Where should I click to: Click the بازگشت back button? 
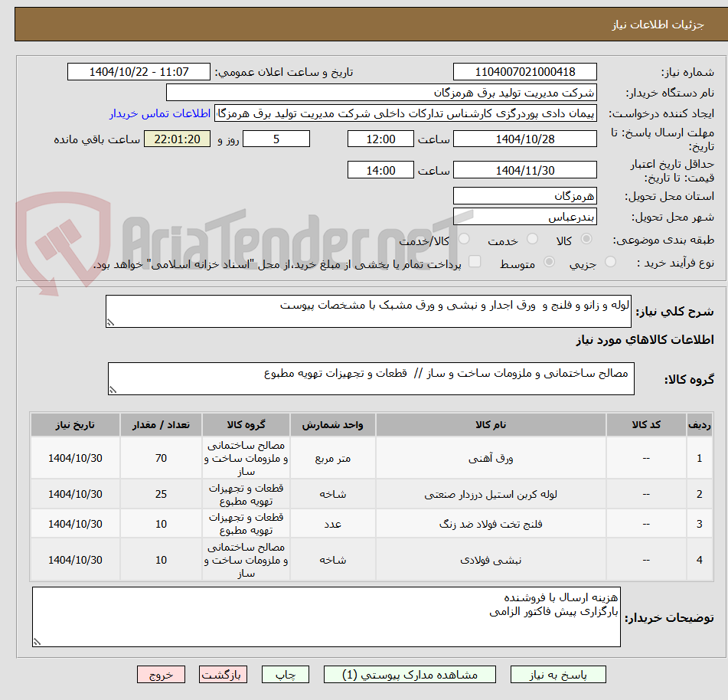pos(223,675)
